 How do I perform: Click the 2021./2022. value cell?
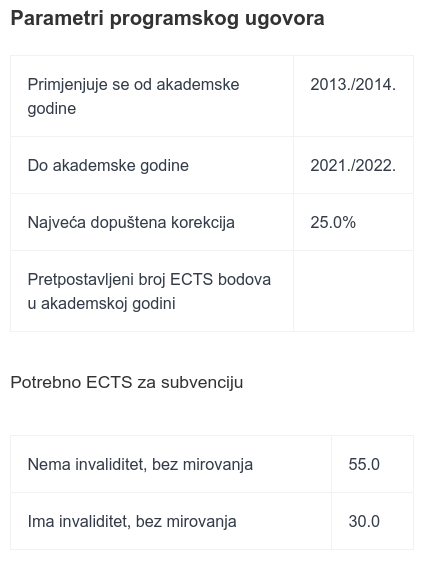click(x=353, y=165)
